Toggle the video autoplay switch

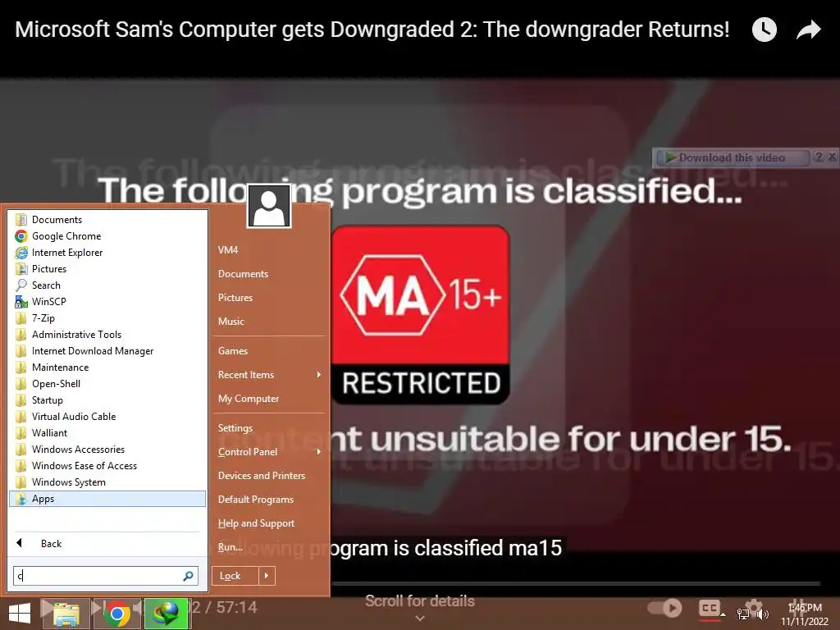point(664,608)
